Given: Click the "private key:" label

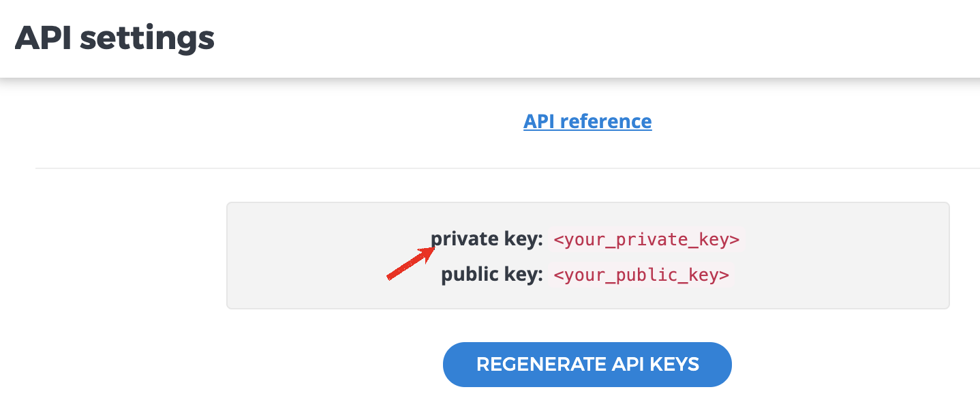Looking at the screenshot, I should tap(487, 239).
